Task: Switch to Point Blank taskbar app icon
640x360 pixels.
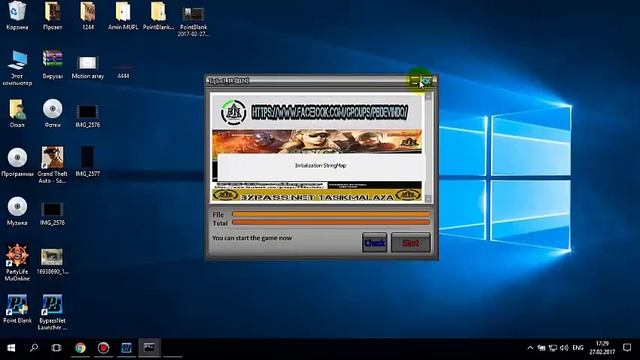Action: 126,348
